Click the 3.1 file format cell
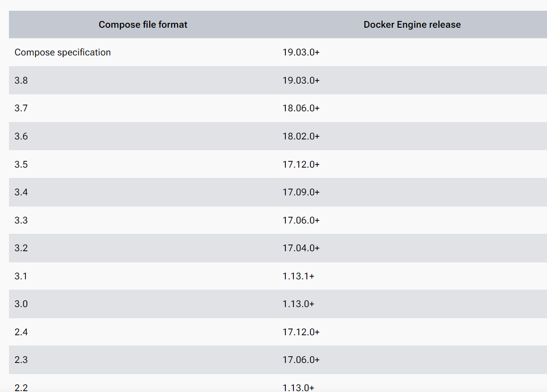 143,276
